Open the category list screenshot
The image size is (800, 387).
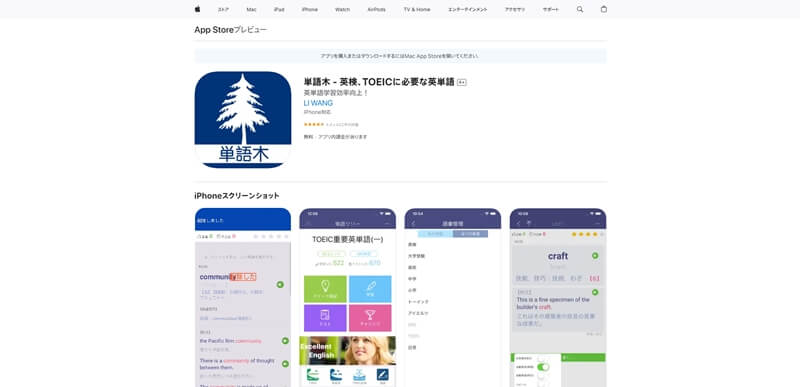point(453,297)
